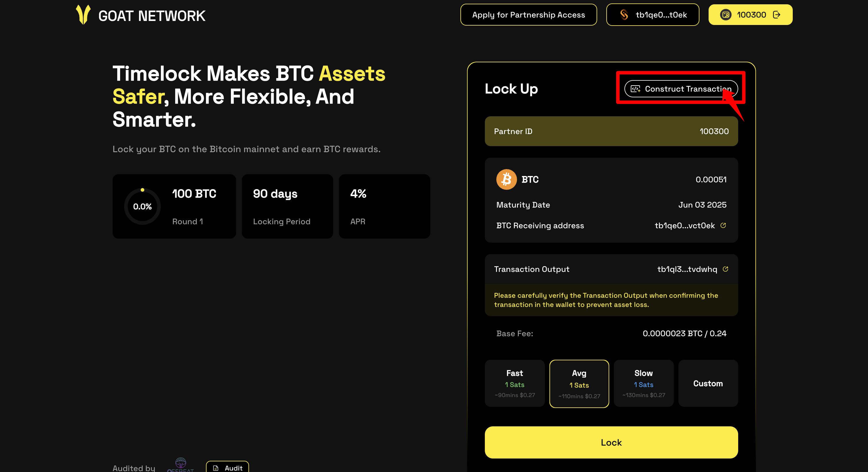This screenshot has height=472, width=868.
Task: Click the 90 days Locking Period card
Action: point(287,206)
